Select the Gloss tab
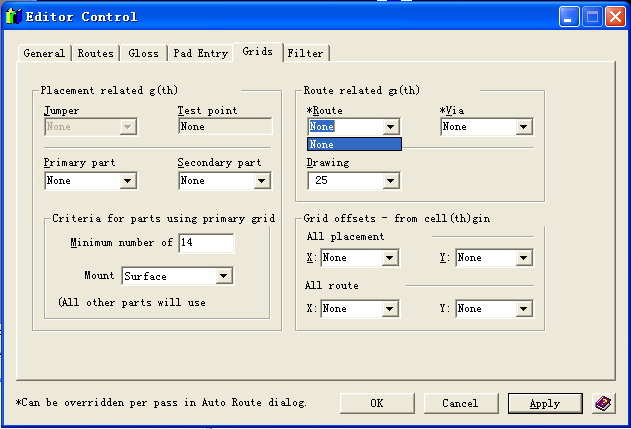Image resolution: width=631 pixels, height=429 pixels. [143, 53]
